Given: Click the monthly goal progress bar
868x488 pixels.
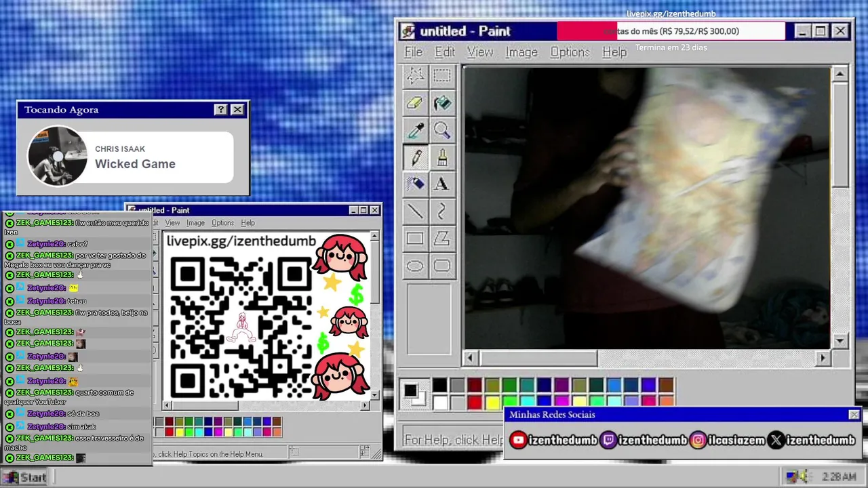Looking at the screenshot, I should click(671, 31).
